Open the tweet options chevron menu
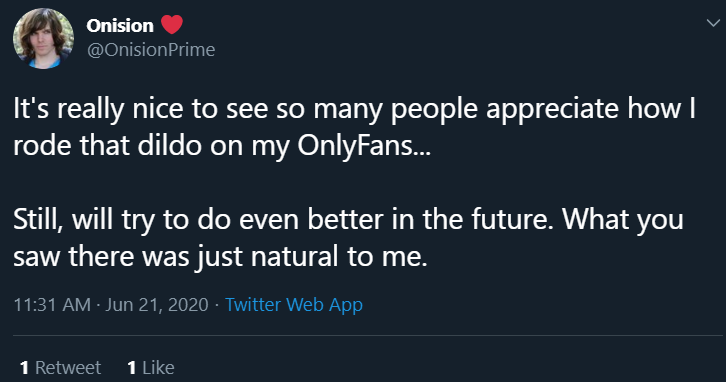 click(x=713, y=22)
